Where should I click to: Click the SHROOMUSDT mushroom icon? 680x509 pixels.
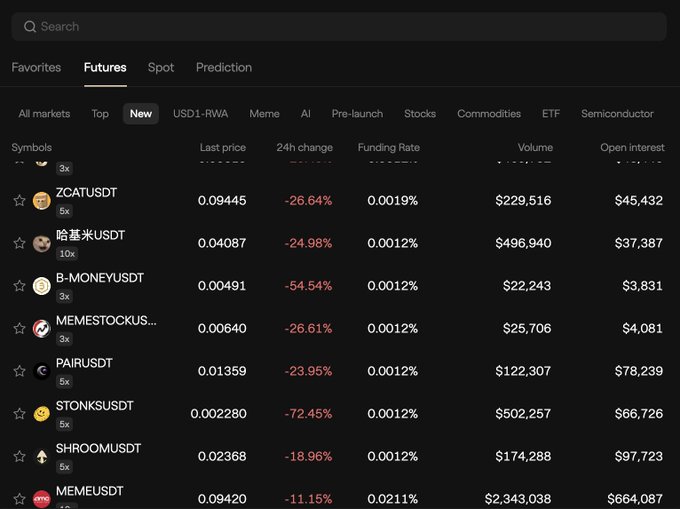coord(42,456)
